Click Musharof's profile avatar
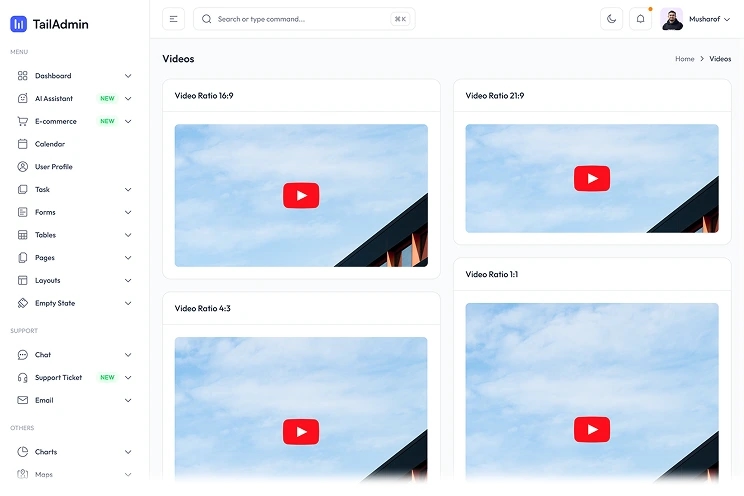 (671, 19)
